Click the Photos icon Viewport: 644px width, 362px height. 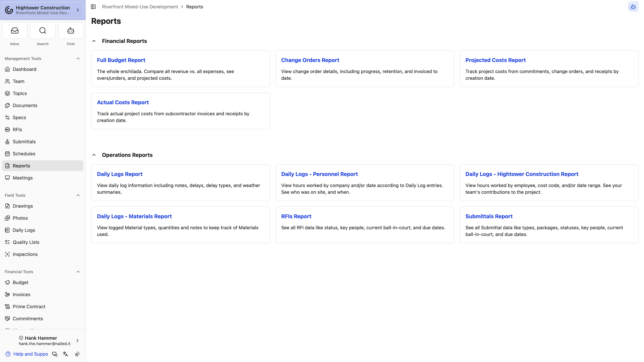[x=8, y=218]
